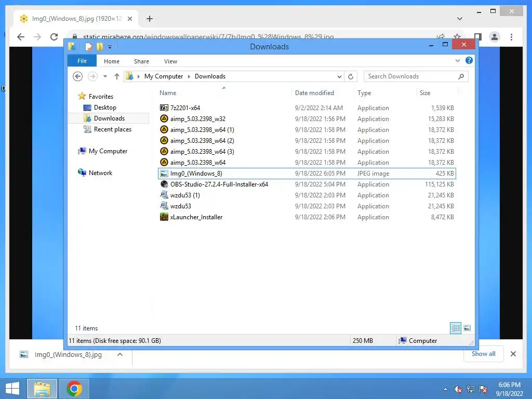
Task: Click New folder icon in quick access toolbar
Action: 99,46
